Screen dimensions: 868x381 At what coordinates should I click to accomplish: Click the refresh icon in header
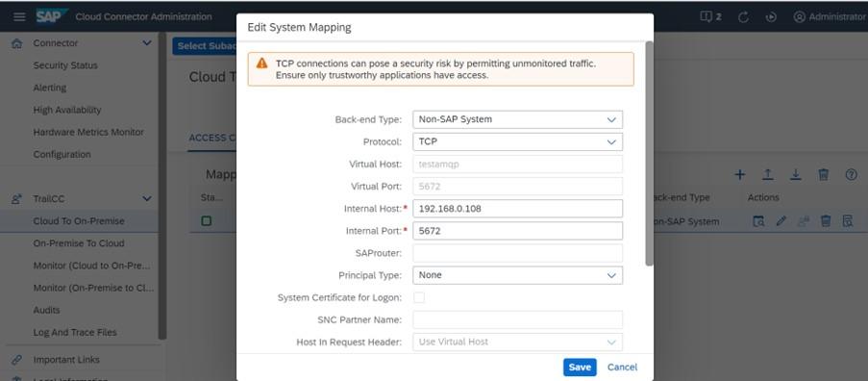743,16
